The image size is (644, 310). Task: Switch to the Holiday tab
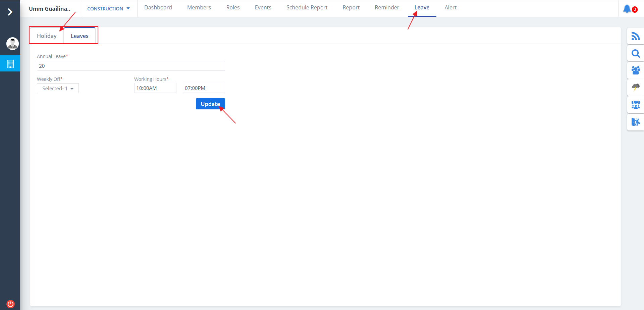47,36
